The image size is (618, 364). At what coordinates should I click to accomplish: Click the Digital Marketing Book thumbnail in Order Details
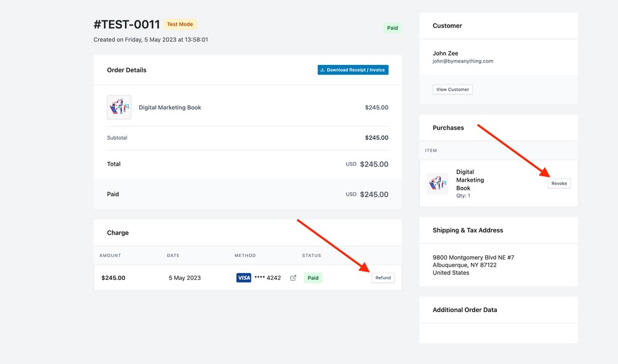click(x=119, y=107)
